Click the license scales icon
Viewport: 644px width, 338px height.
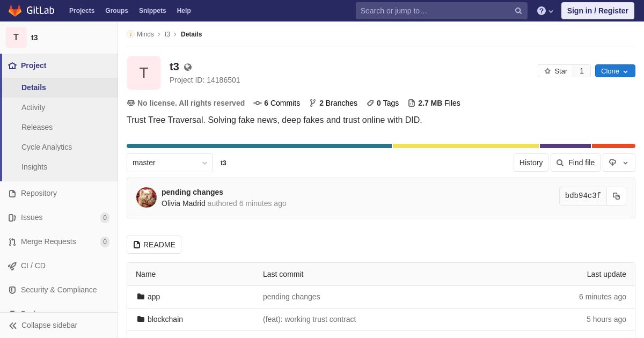[x=131, y=103]
